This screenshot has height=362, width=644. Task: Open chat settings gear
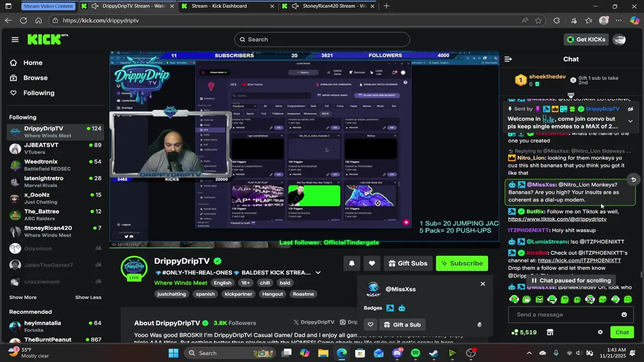coord(600,332)
